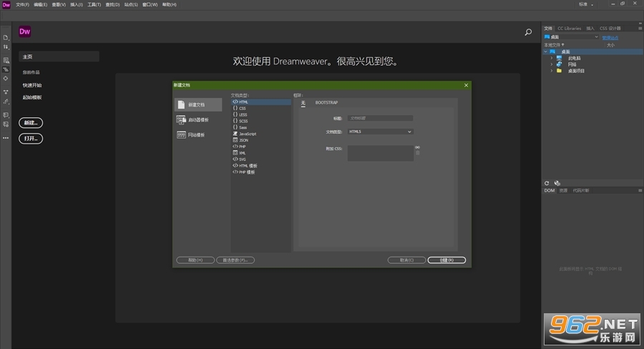Click the 新建... button on start page
644x349 pixels.
(x=31, y=123)
